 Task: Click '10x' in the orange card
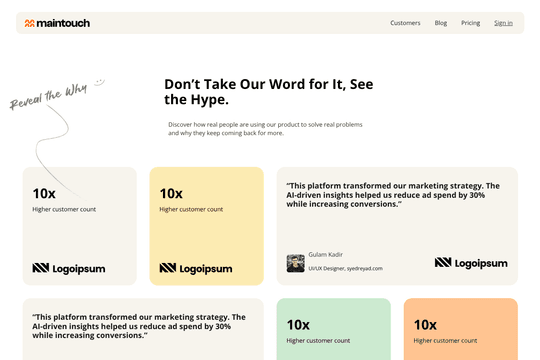coord(425,325)
